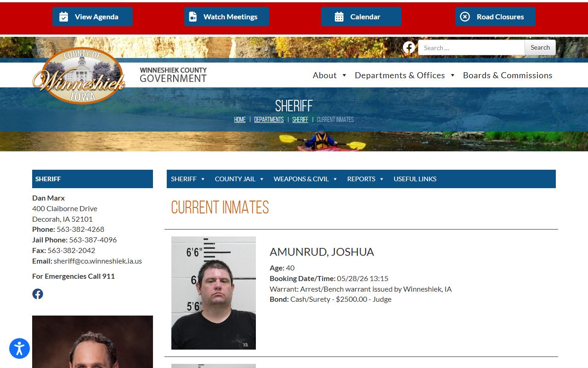
Task: Open Road Closures button
Action: coord(495,17)
